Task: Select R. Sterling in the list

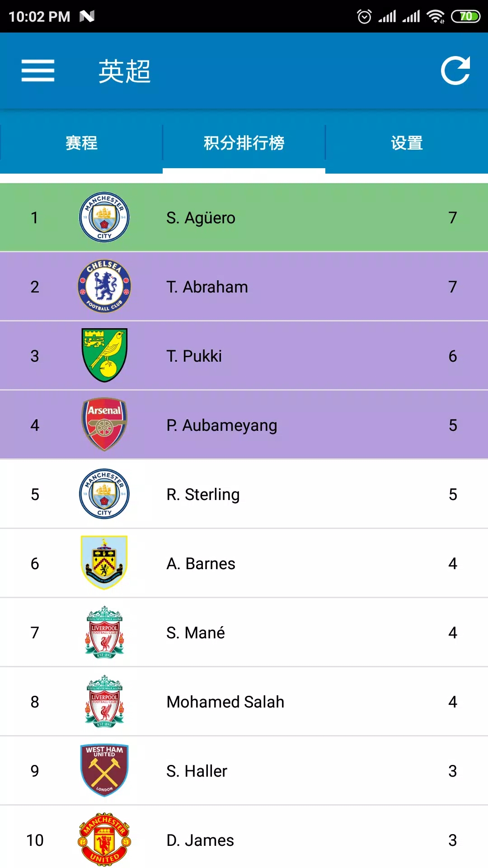Action: click(203, 495)
